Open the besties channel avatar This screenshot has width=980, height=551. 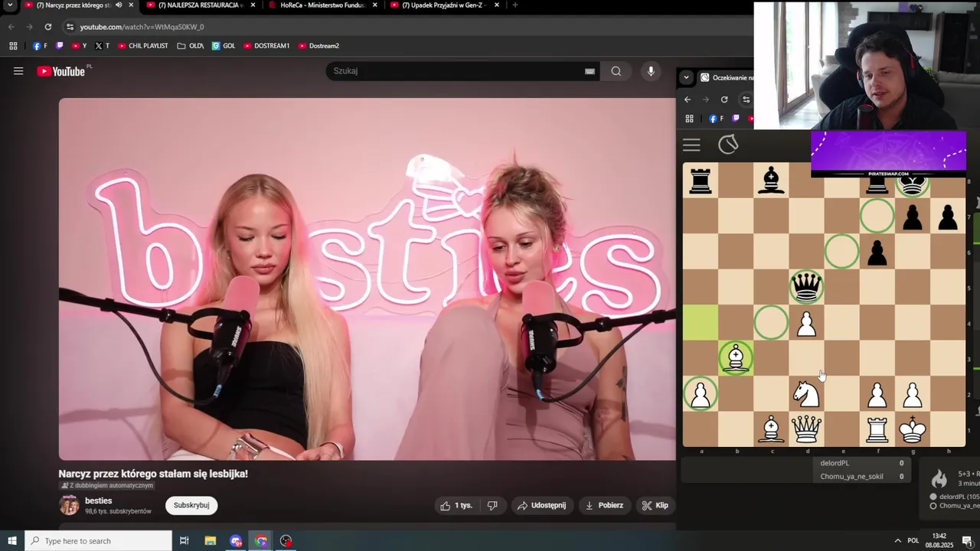tap(69, 505)
